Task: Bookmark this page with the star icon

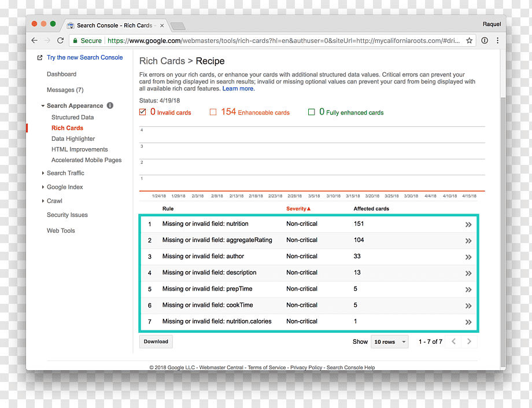Action: (x=469, y=41)
